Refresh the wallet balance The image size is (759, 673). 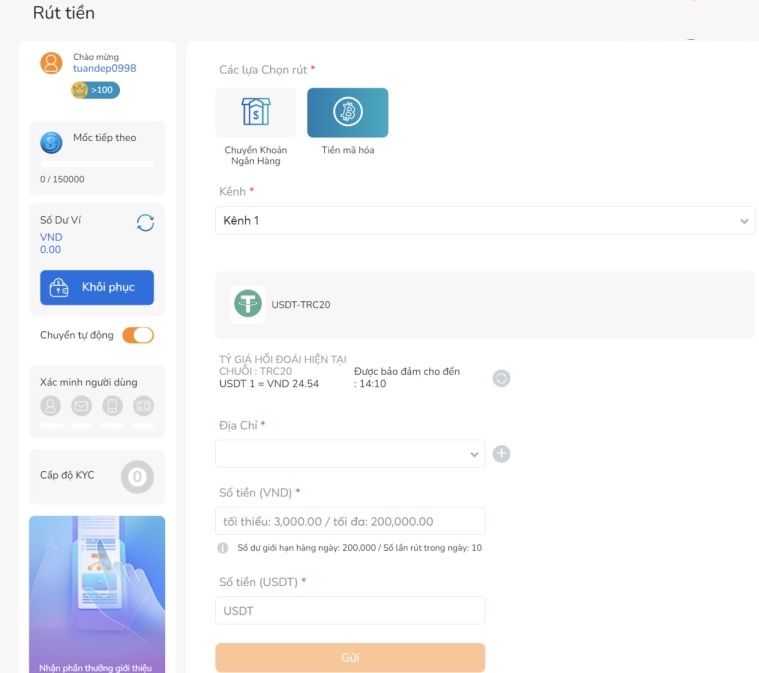click(x=145, y=223)
